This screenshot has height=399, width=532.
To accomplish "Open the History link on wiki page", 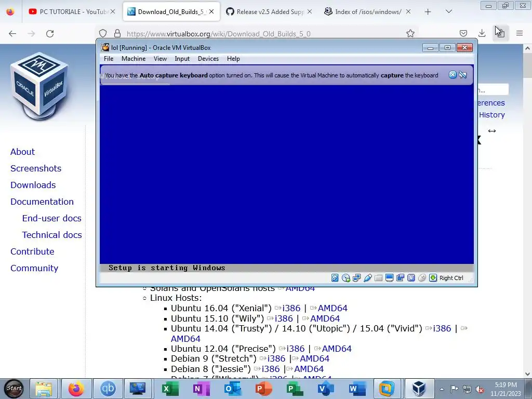I will (491, 115).
